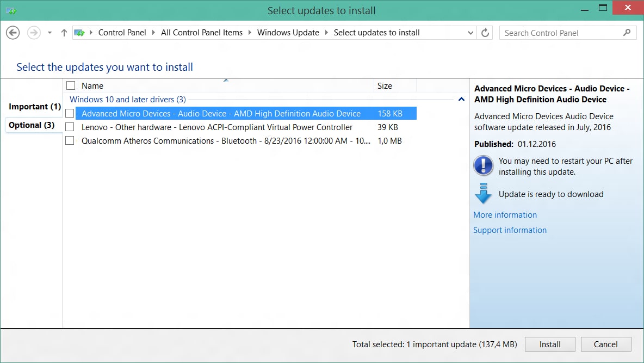This screenshot has height=363, width=644.
Task: Click the Forward navigation arrow
Action: (34, 33)
